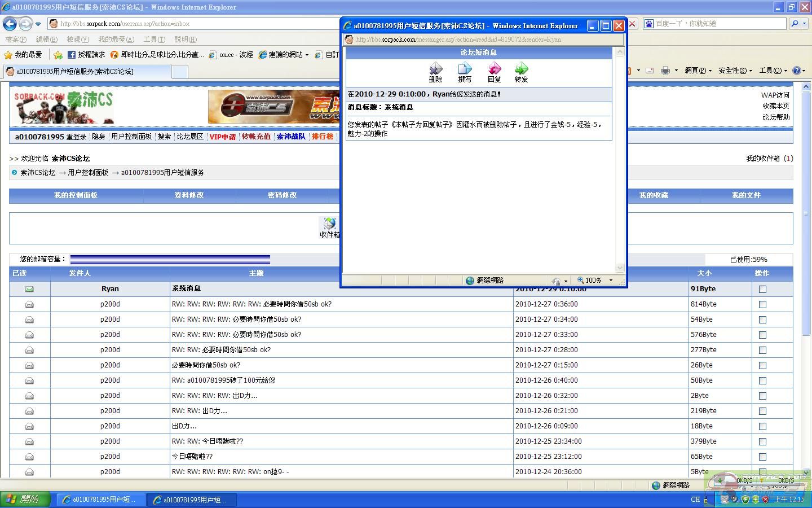
Task: Click the 撰写 (compose) icon in popup
Action: coord(465,69)
